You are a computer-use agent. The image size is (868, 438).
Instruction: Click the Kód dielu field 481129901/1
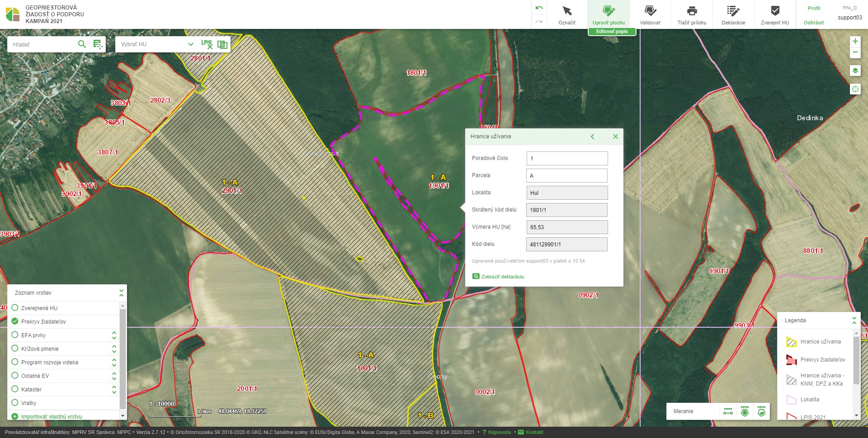[567, 244]
